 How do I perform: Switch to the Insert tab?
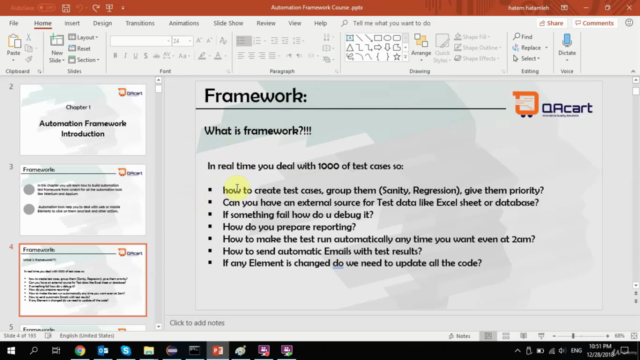pos(72,23)
